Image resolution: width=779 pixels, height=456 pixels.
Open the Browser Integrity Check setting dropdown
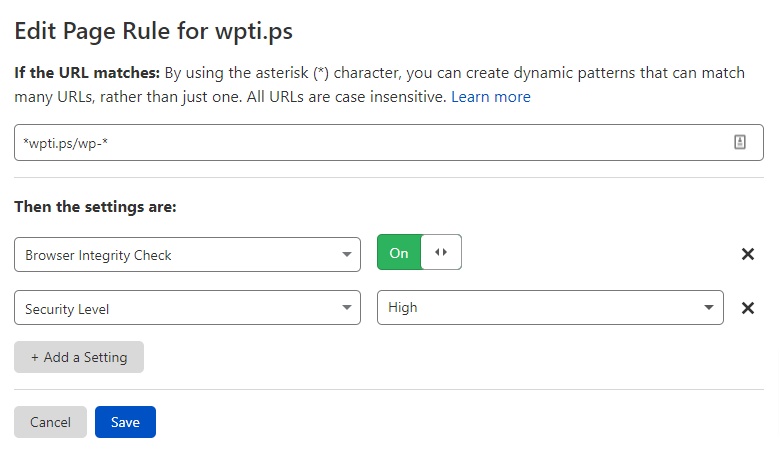(187, 254)
